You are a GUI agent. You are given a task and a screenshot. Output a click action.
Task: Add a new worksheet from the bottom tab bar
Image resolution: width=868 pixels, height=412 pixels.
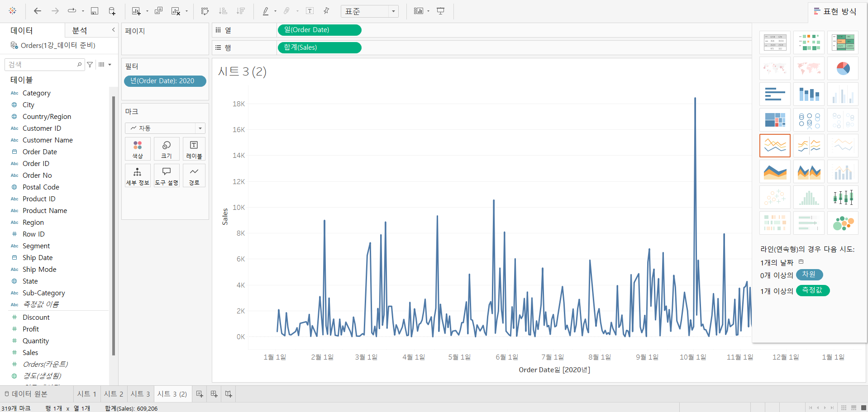tap(200, 394)
